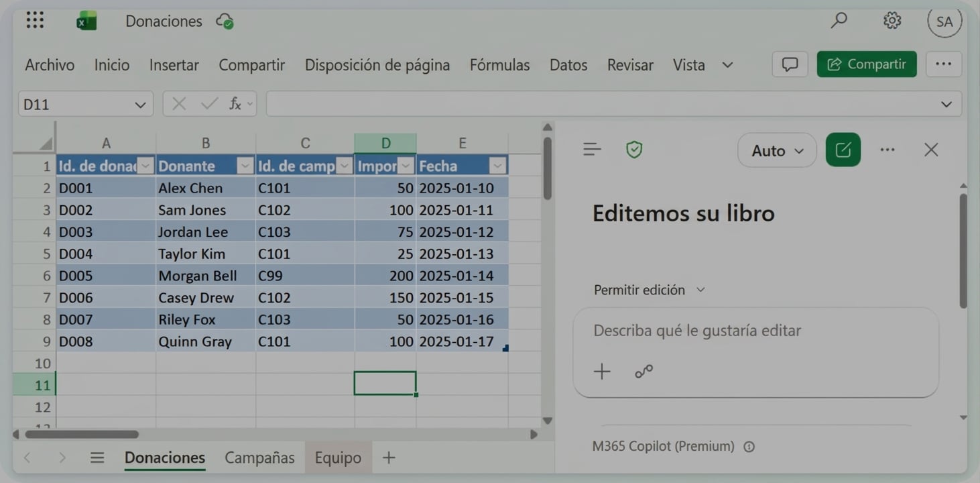Open search with the magnifier icon
Image resolution: width=980 pixels, height=483 pixels.
pos(839,21)
